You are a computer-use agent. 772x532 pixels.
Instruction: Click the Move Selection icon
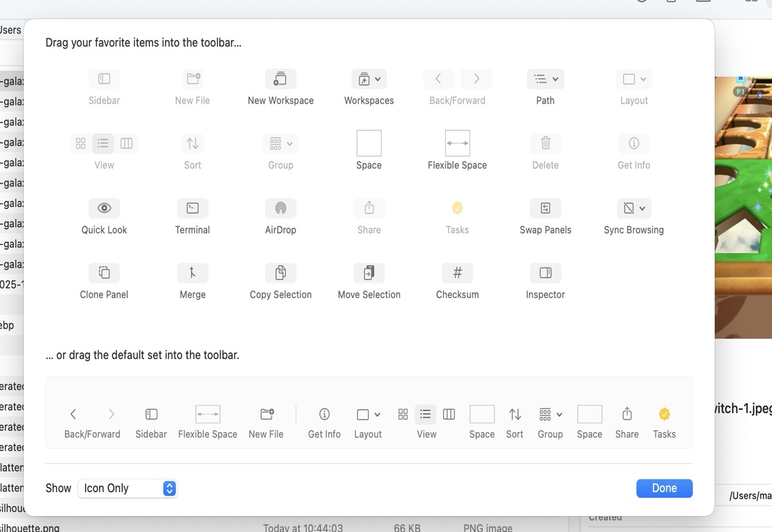[369, 273]
